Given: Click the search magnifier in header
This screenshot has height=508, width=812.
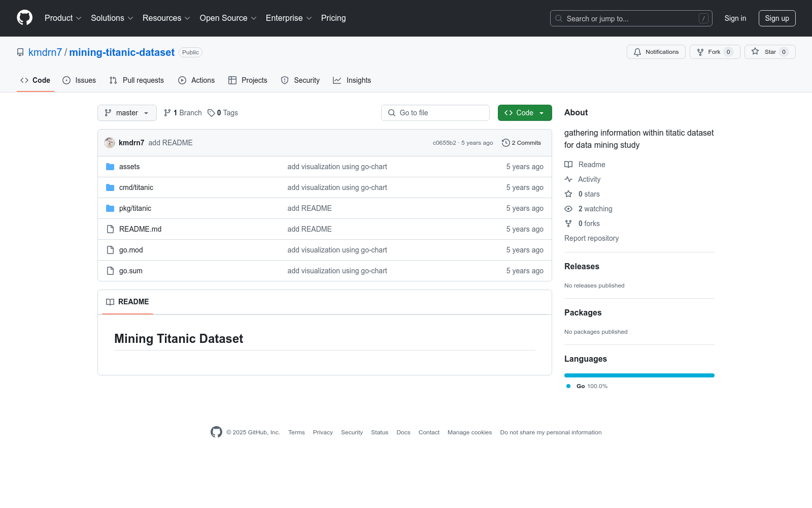Looking at the screenshot, I should click(x=559, y=18).
